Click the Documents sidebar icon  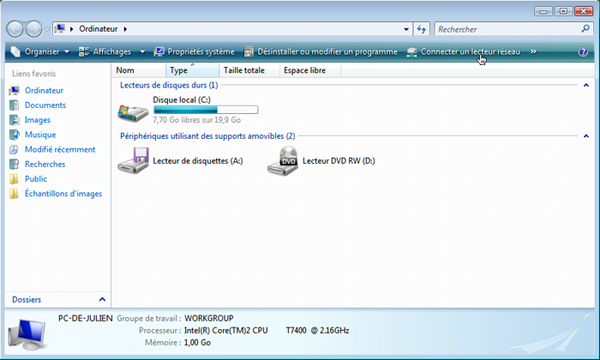(x=14, y=105)
